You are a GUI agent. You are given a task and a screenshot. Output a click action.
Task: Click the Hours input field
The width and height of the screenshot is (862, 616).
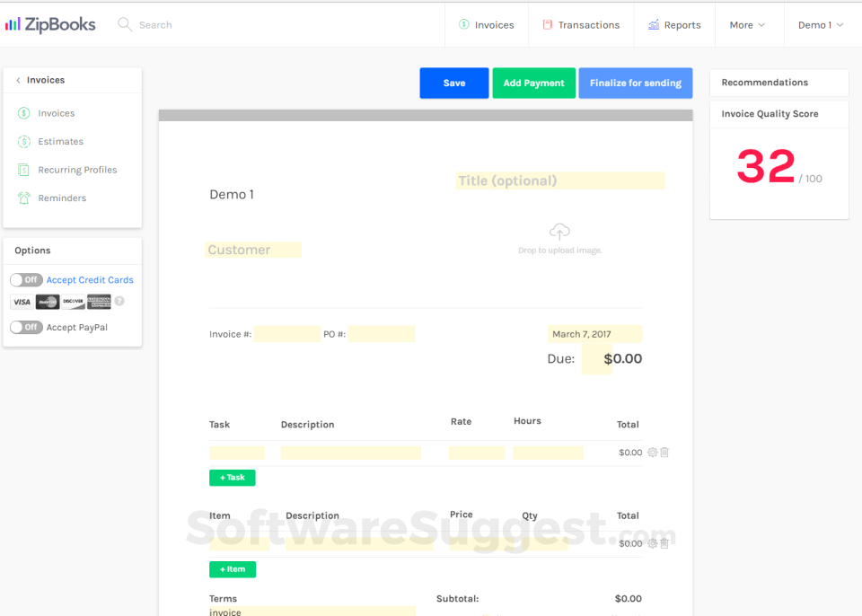tap(548, 453)
